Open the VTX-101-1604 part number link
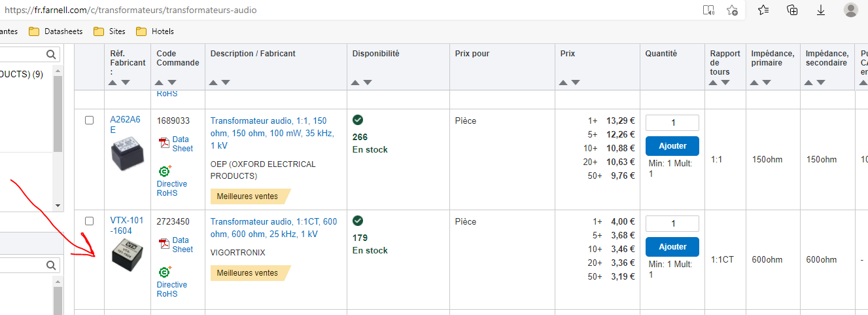868x315 pixels. coord(127,226)
